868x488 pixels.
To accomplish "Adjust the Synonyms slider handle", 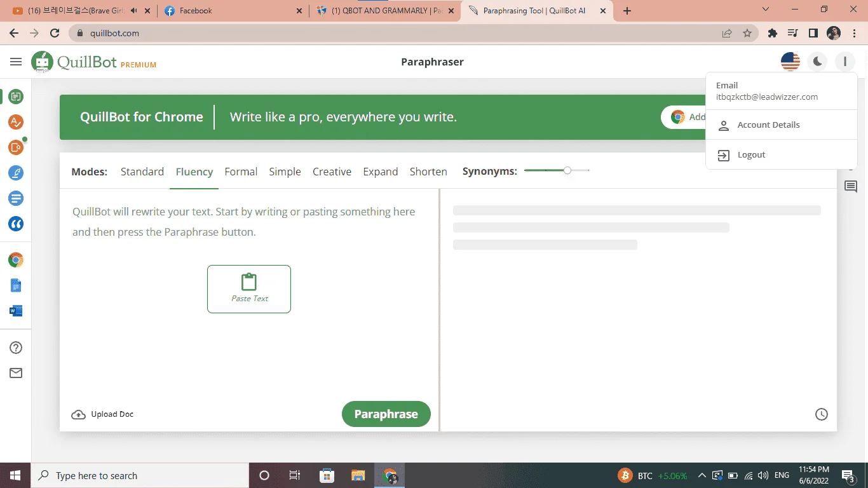I will coord(567,170).
